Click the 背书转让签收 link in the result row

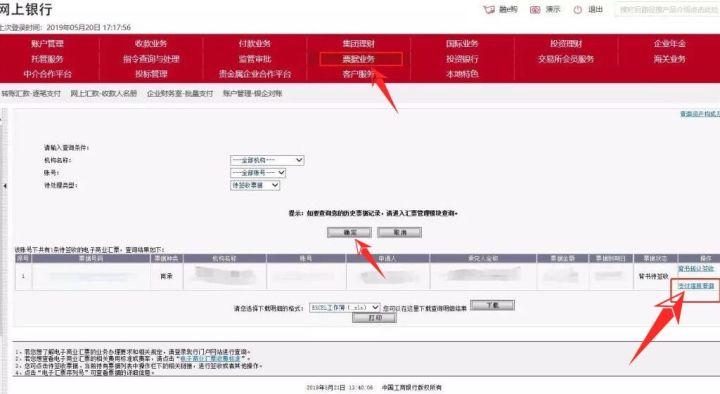point(696,269)
